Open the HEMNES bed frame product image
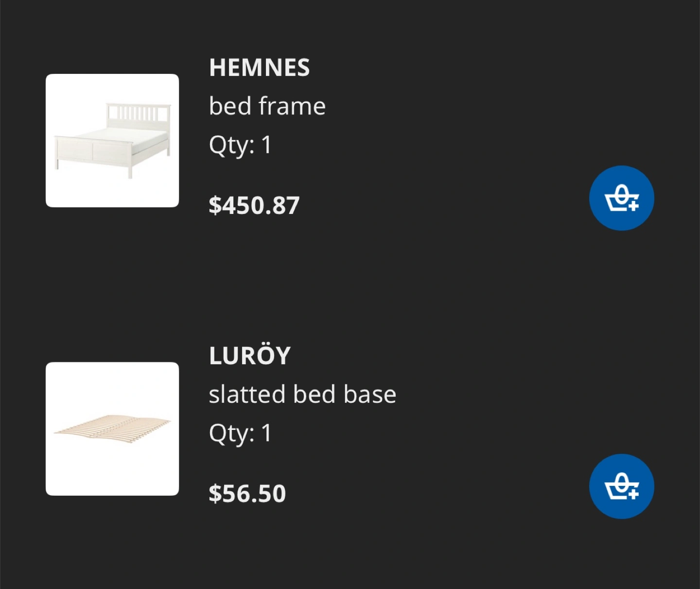The height and width of the screenshot is (589, 700). [112, 141]
